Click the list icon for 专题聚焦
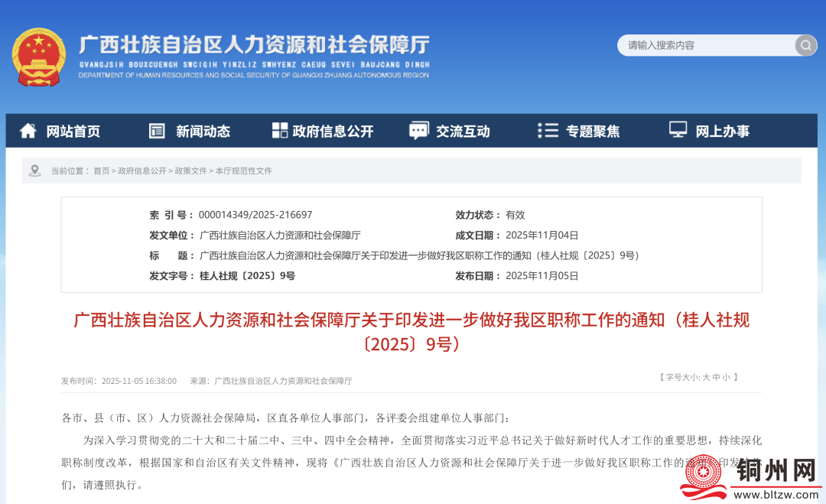This screenshot has height=504, width=826. pos(548,131)
